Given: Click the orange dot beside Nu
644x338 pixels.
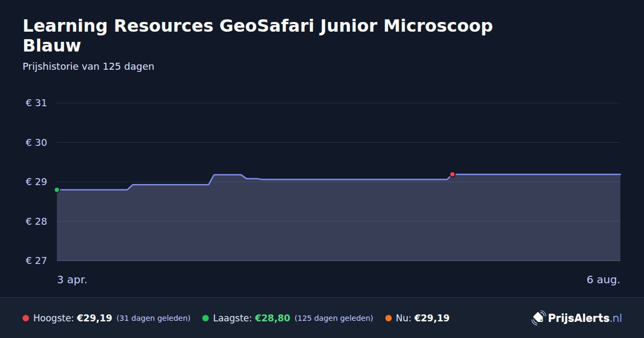Looking at the screenshot, I should pyautogui.click(x=388, y=318).
